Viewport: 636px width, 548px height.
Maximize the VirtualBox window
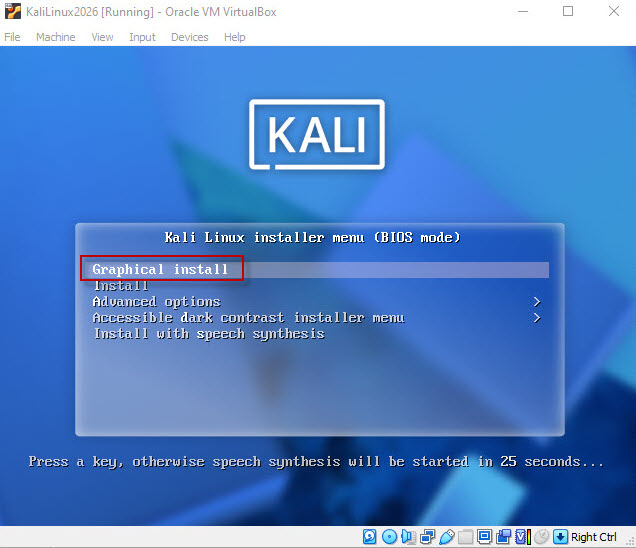tap(568, 11)
